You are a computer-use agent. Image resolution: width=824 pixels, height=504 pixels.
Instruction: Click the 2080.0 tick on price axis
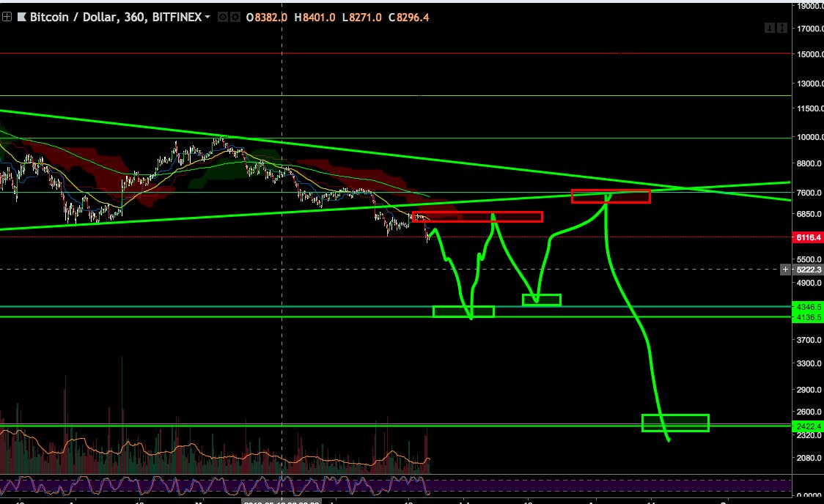click(810, 458)
